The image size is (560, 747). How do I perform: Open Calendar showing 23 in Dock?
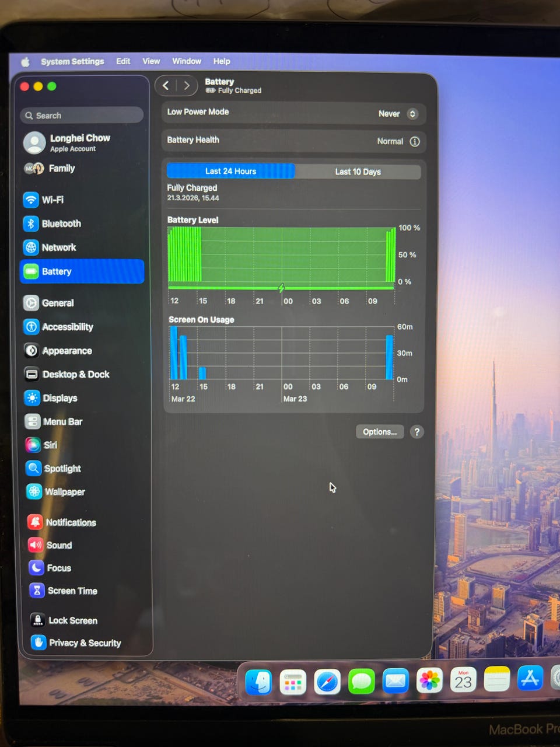(464, 680)
